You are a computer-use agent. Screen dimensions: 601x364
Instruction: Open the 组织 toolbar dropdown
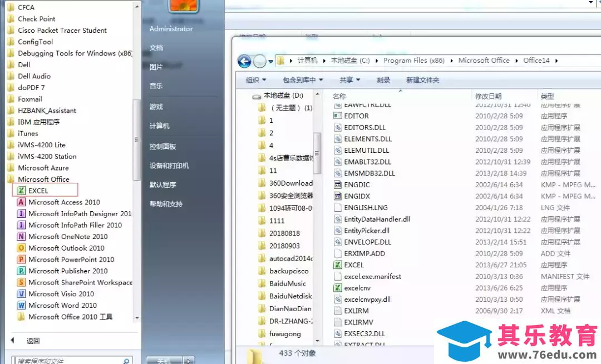pyautogui.click(x=255, y=80)
